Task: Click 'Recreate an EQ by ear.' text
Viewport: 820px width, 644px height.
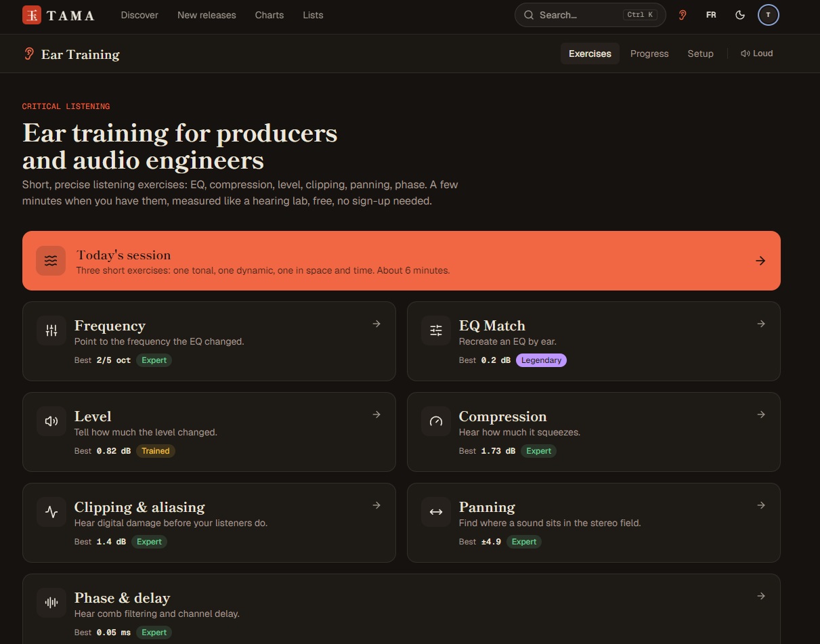Action: coord(508,341)
